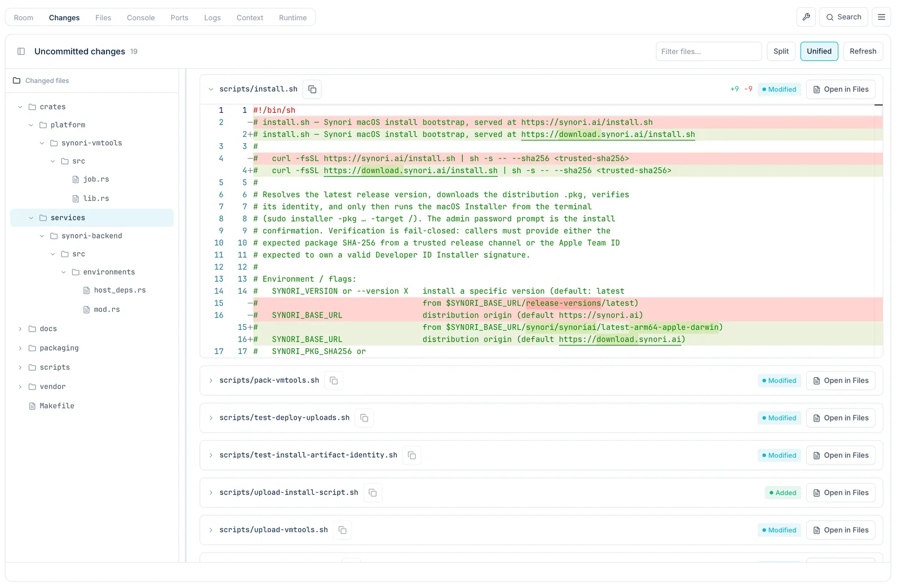Toggle the sidebar panel icon
Image resolution: width=902 pixels, height=588 pixels.
coord(21,51)
